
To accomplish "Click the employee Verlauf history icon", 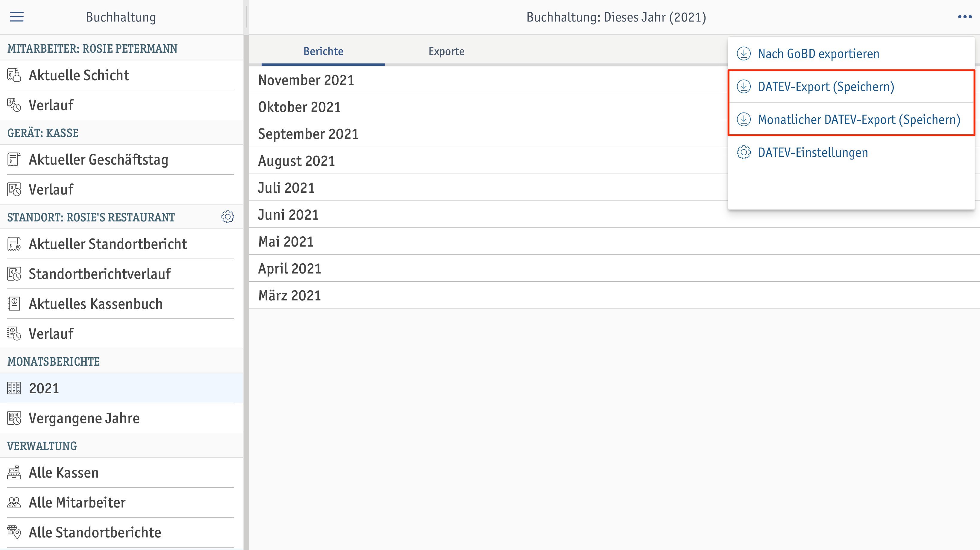I will 14,105.
